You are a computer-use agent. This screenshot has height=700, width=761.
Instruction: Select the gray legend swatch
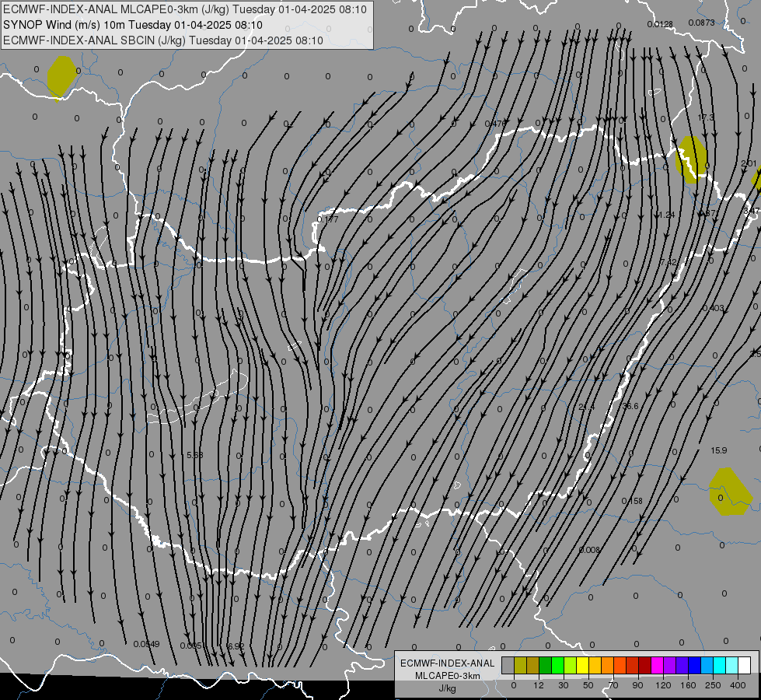click(x=508, y=665)
